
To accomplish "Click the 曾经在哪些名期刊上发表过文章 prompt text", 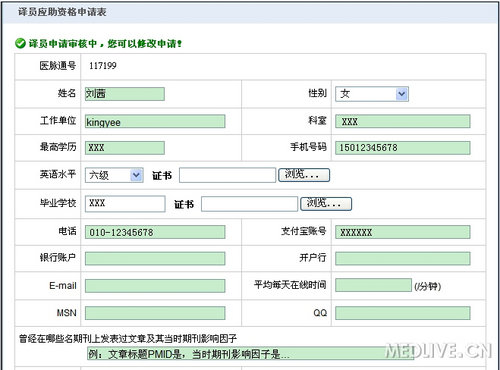I will point(128,339).
